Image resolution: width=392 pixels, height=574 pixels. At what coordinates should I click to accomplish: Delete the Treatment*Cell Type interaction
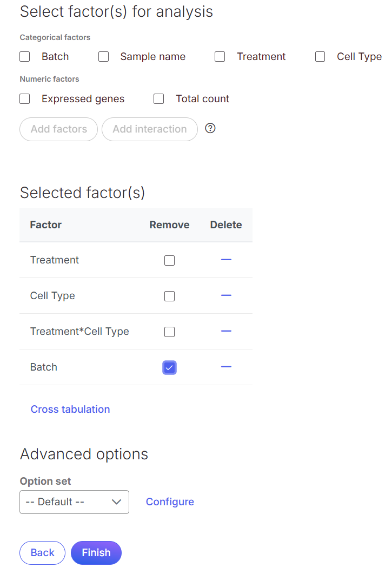point(226,332)
